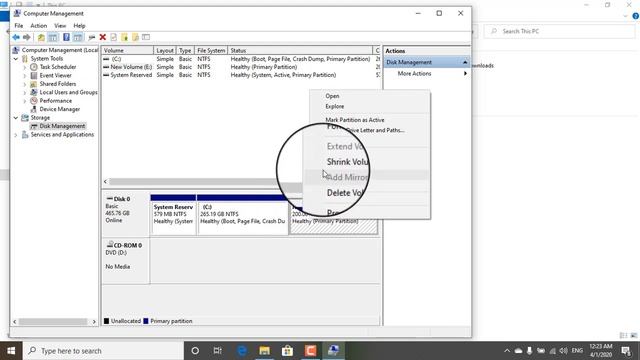
Task: Click the red X Delete toolbar icon
Action: click(103, 38)
